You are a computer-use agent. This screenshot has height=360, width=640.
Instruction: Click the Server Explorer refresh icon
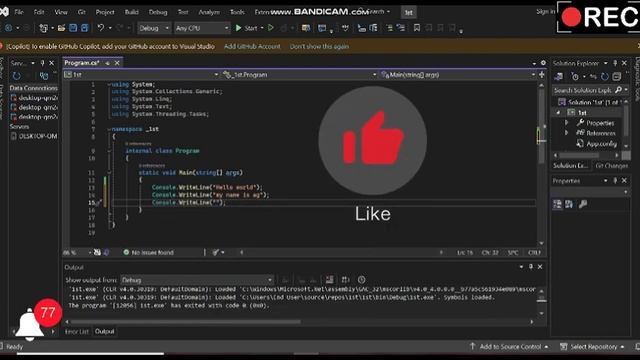[x=16, y=76]
